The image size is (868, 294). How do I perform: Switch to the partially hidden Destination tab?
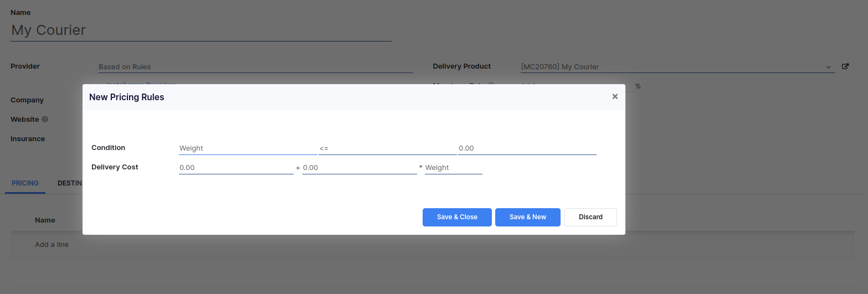(x=70, y=183)
